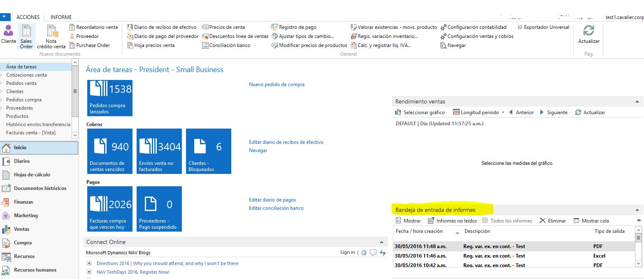The width and height of the screenshot is (644, 279).
Task: Click the Nuevo pedido de compra link
Action: [277, 84]
